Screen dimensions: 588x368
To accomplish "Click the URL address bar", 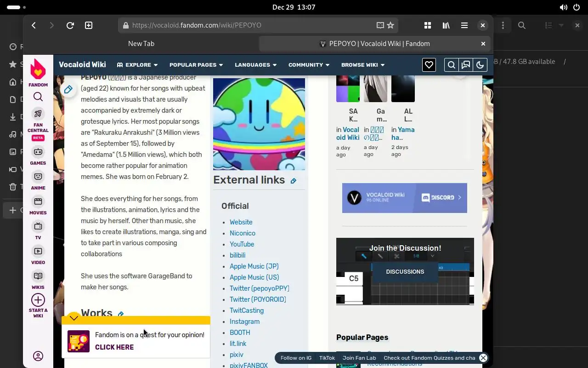I will (258, 25).
